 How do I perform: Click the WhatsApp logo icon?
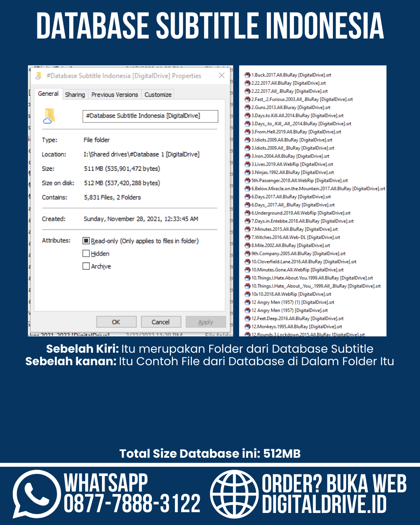(36, 494)
